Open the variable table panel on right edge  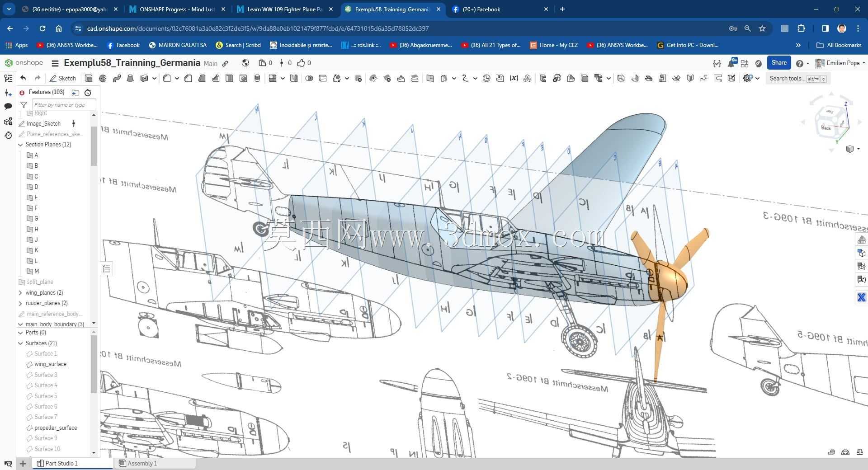pyautogui.click(x=861, y=279)
